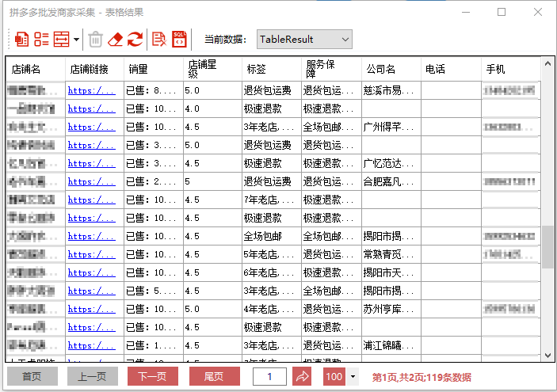Click the eraser clear icon
557x392 pixels.
click(116, 39)
